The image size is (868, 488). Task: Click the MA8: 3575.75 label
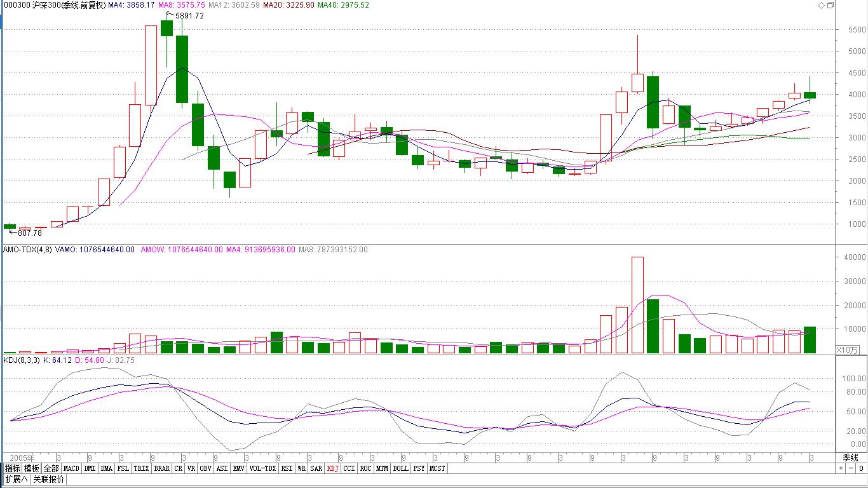(182, 5)
